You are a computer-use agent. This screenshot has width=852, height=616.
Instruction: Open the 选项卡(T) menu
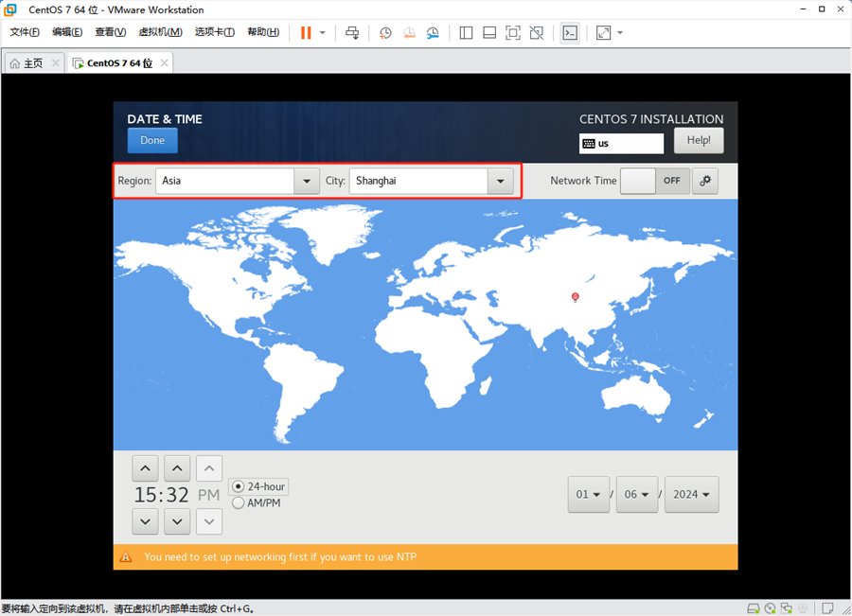tap(215, 32)
